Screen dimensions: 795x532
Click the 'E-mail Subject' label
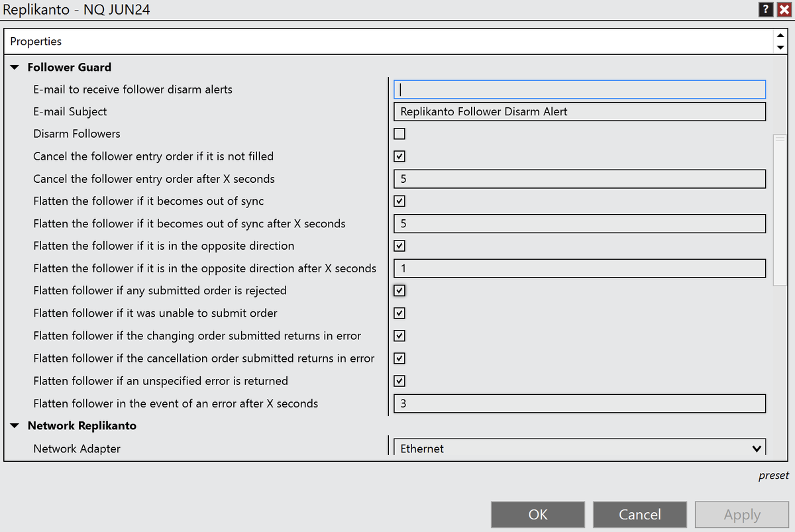click(x=70, y=111)
